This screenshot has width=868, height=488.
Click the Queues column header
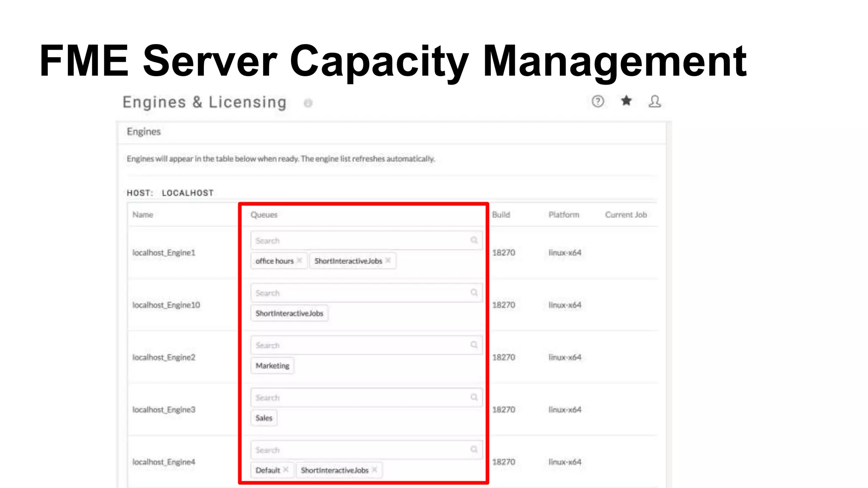(x=264, y=215)
